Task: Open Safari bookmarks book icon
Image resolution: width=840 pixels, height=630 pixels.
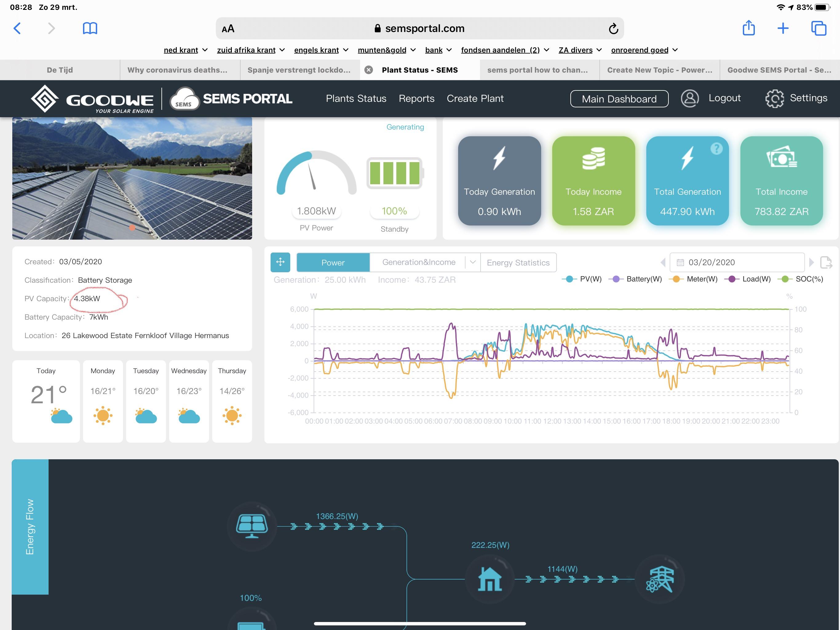Action: [x=90, y=28]
